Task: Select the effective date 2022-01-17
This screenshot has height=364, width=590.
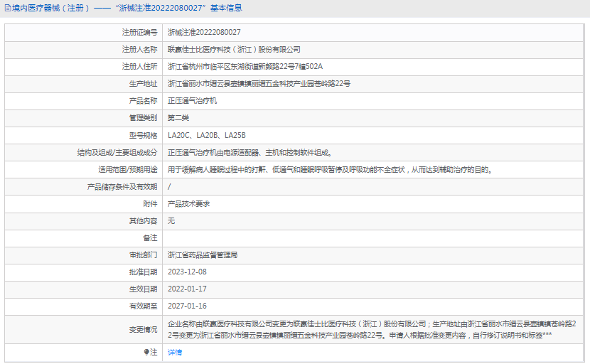Action: click(187, 289)
